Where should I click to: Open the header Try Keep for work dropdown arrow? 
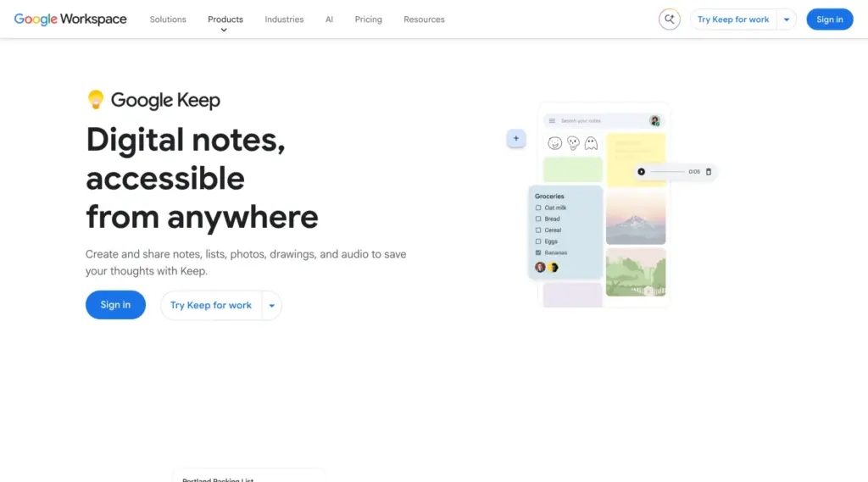tap(786, 19)
